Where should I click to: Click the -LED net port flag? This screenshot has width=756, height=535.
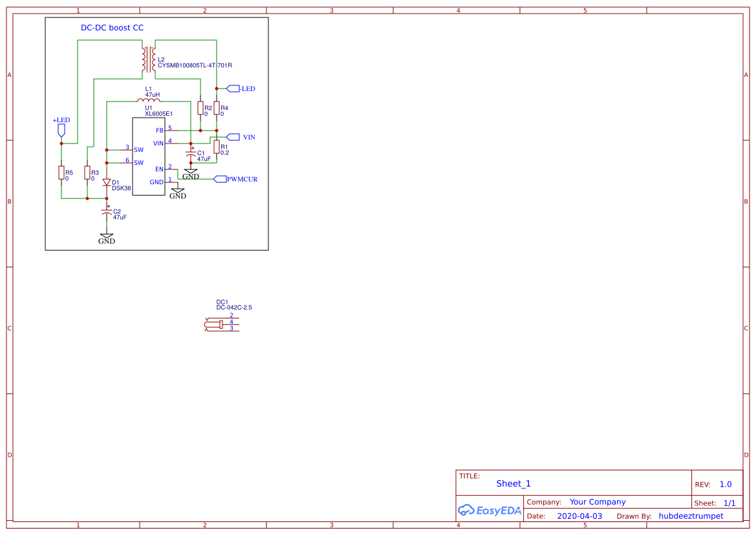tap(233, 89)
